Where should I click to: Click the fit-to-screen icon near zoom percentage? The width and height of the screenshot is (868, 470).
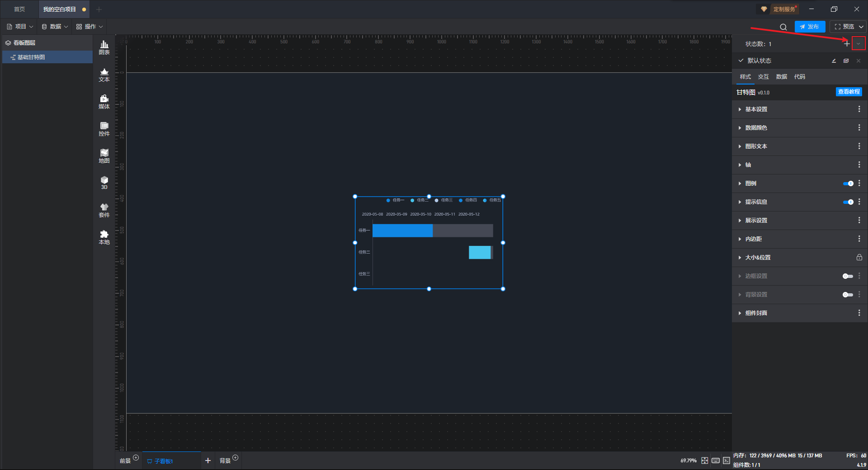tap(705, 461)
